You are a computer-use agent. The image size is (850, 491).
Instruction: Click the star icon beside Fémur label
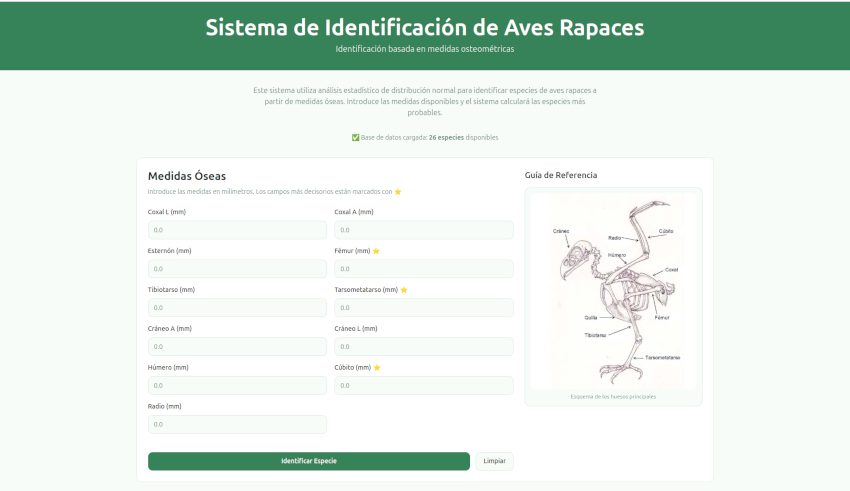click(x=376, y=251)
